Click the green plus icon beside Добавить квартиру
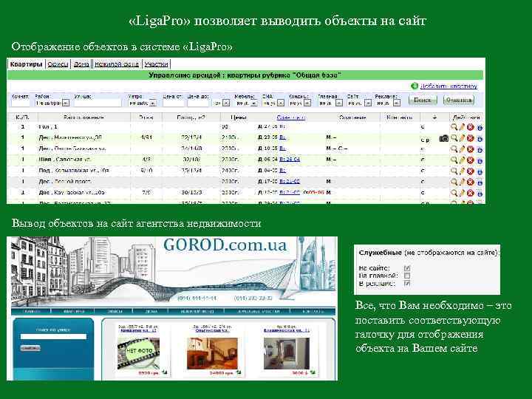 (415, 86)
